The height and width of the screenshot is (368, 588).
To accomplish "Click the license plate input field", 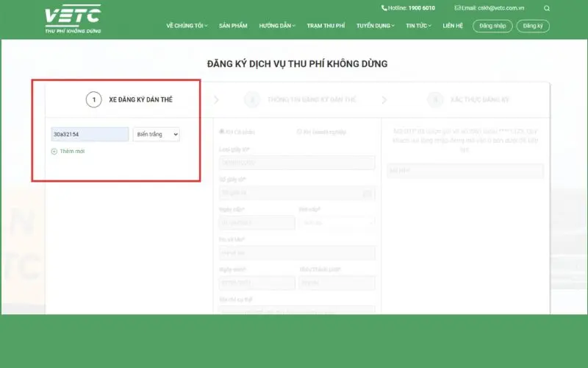I will click(90, 135).
